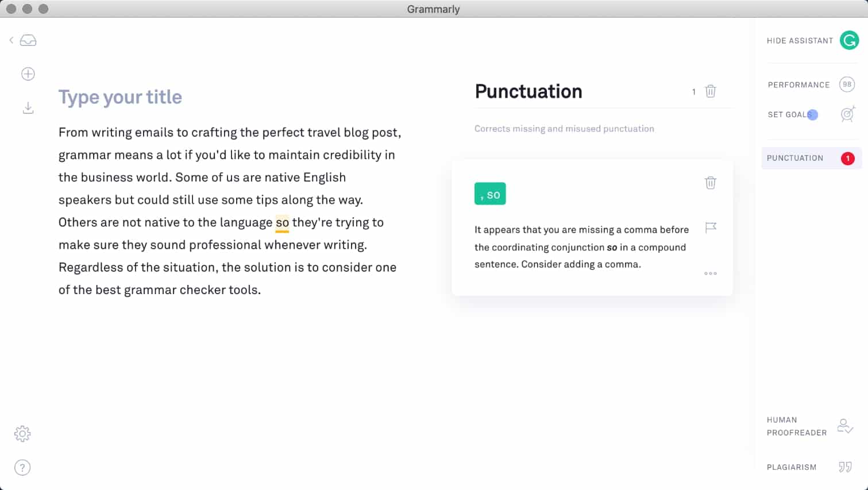Screen dimensions: 868x490
Task: Open the Grammarly logo icon
Action: coord(848,40)
